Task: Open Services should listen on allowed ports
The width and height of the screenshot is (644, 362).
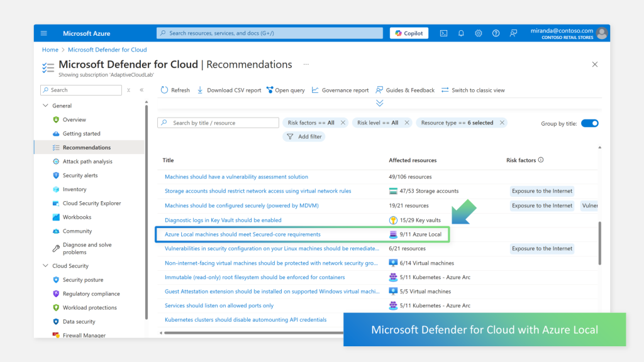Action: [x=219, y=306]
